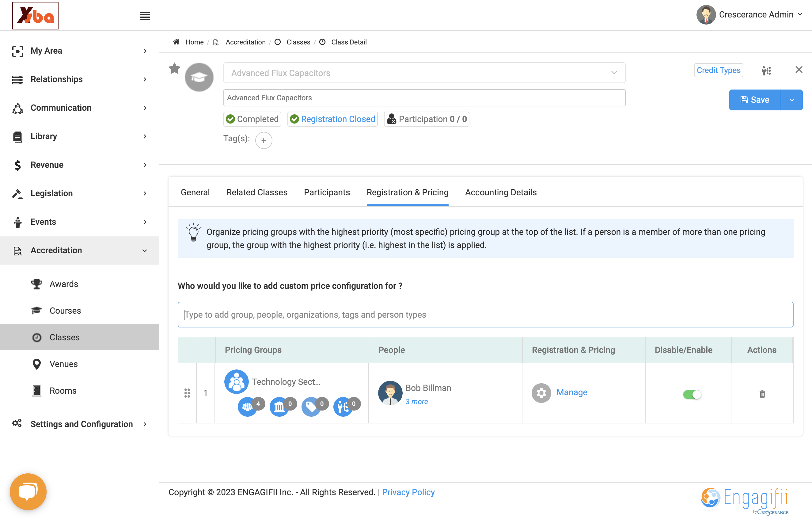The image size is (812, 520).
Task: Click the hamburger menu icon
Action: pyautogui.click(x=145, y=16)
